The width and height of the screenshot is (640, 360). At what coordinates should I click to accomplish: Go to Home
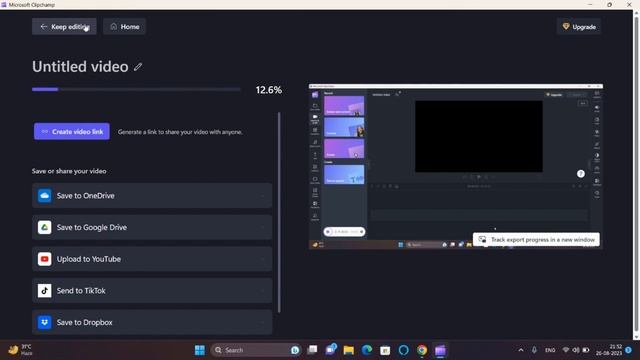(x=124, y=27)
